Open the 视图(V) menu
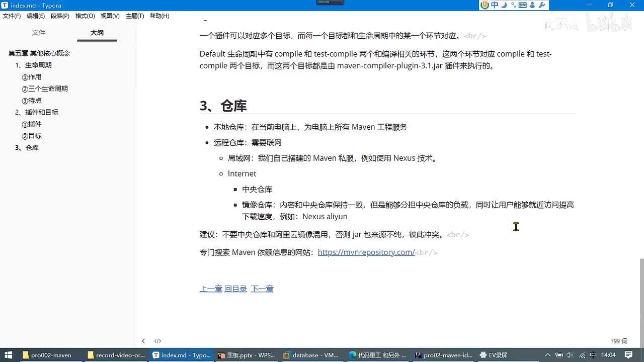 (110, 16)
